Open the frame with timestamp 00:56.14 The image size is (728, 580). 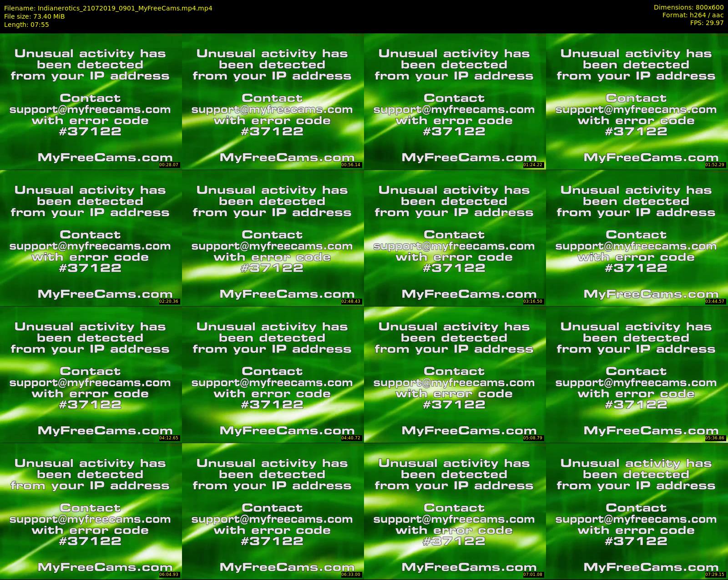273,101
